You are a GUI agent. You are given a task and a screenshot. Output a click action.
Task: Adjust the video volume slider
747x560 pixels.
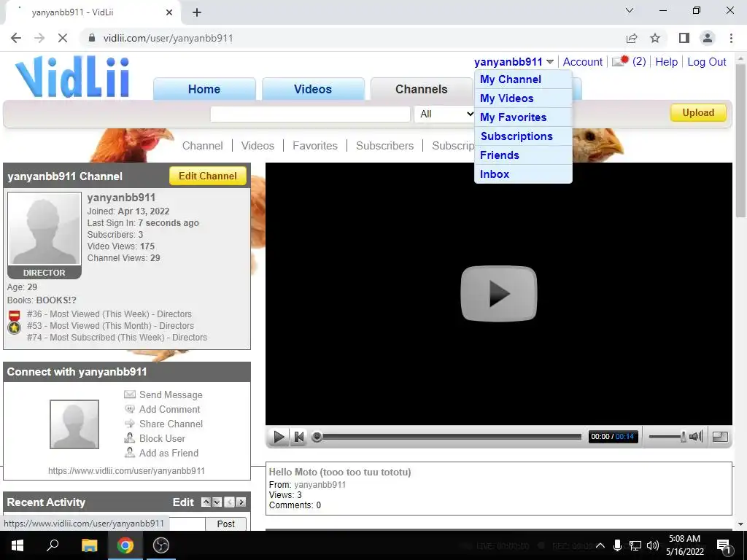667,437
